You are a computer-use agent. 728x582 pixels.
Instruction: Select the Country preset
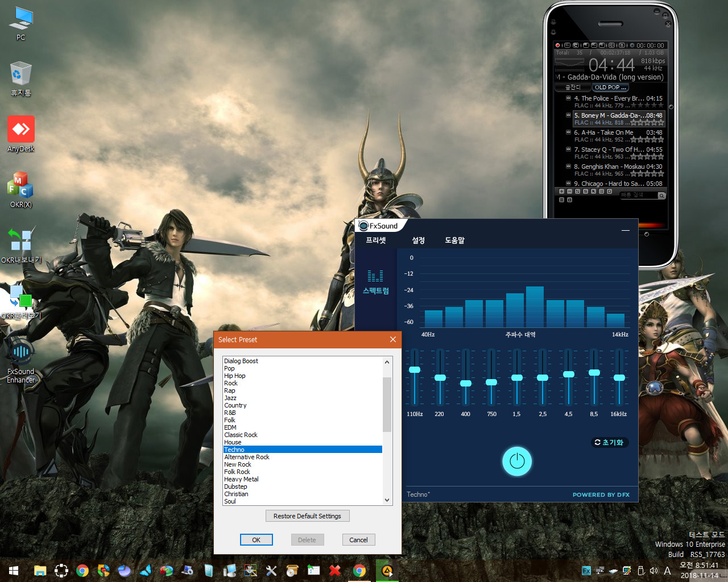303,405
